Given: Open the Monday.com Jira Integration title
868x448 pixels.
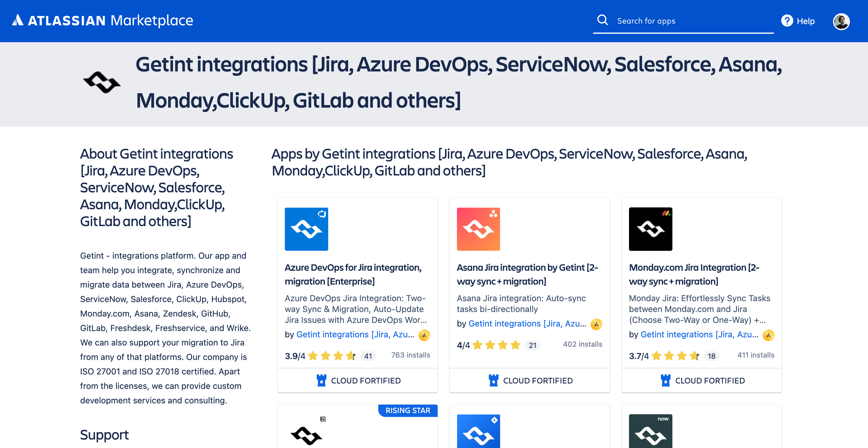Looking at the screenshot, I should [694, 274].
